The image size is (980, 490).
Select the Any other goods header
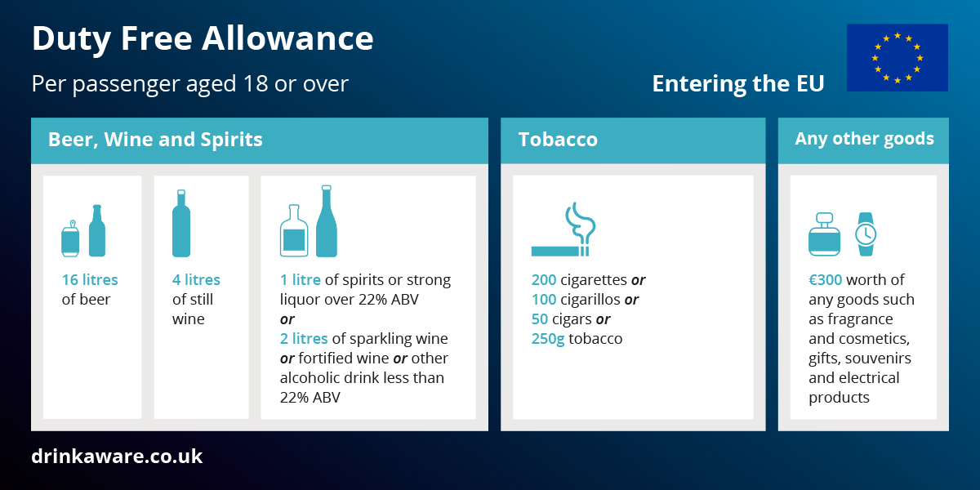click(x=864, y=139)
